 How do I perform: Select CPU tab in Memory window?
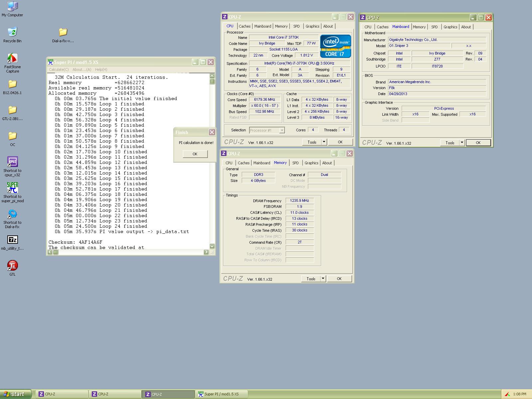229,163
